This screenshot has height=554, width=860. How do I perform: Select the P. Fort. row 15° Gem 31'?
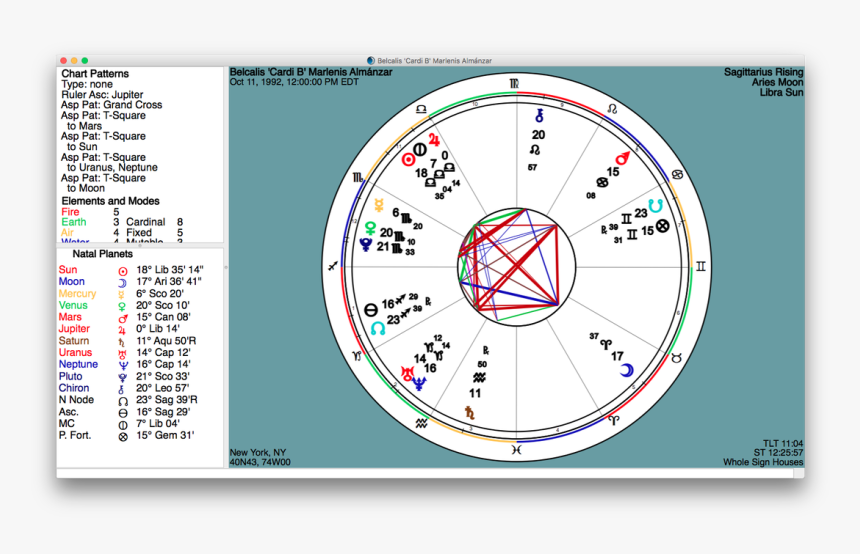pos(127,436)
